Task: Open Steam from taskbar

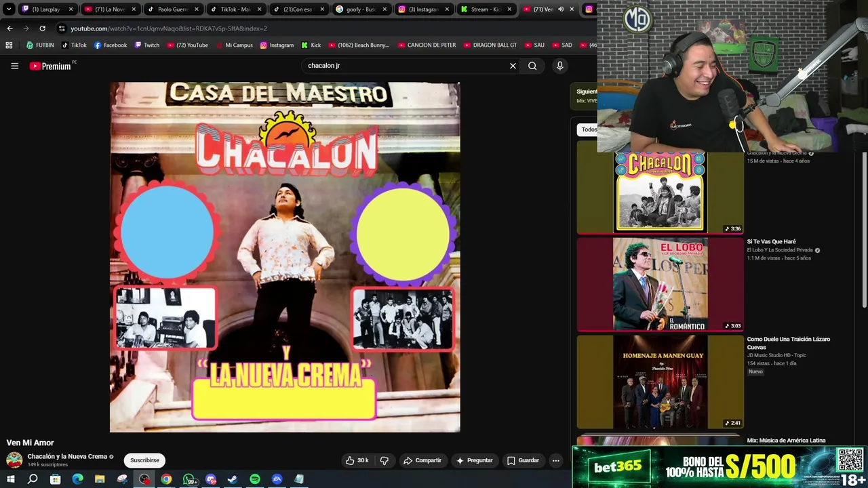Action: (x=233, y=479)
